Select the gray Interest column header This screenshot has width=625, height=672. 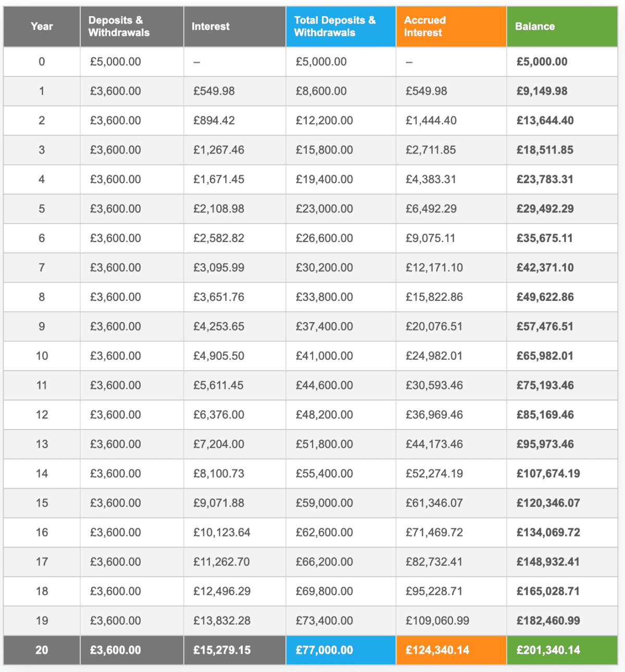pos(210,27)
